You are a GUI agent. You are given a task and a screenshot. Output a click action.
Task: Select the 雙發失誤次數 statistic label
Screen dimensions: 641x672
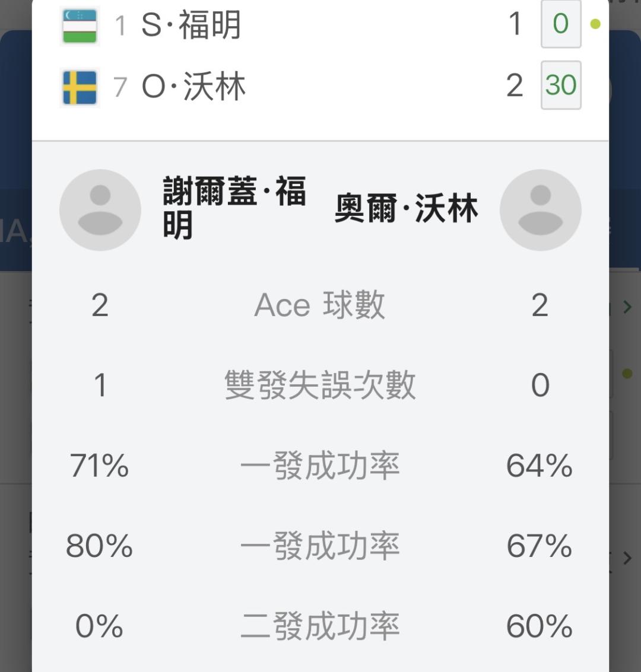pyautogui.click(x=320, y=385)
